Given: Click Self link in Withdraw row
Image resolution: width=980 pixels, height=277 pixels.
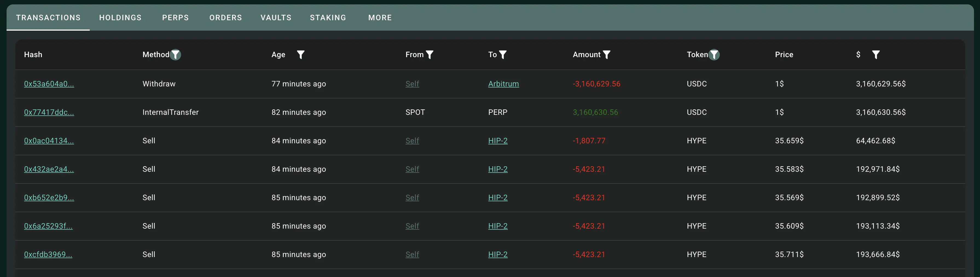Looking at the screenshot, I should coord(412,84).
